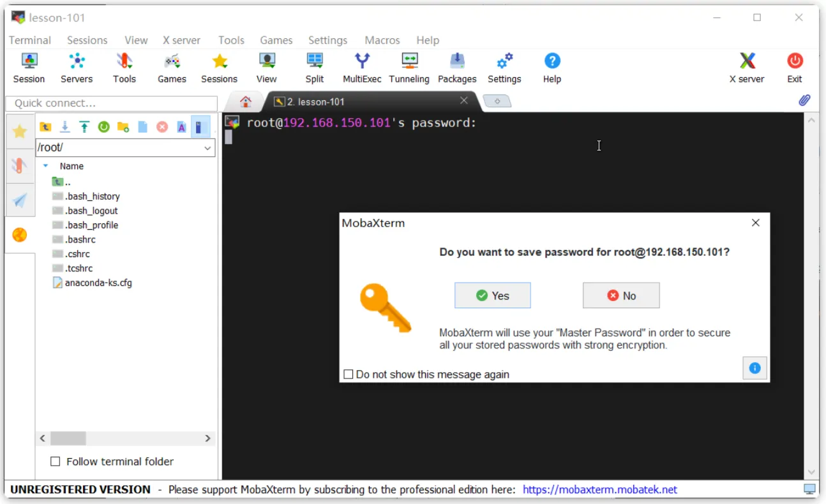Create new file in SFTP toolbar
The height and width of the screenshot is (504, 826).
pyautogui.click(x=142, y=127)
